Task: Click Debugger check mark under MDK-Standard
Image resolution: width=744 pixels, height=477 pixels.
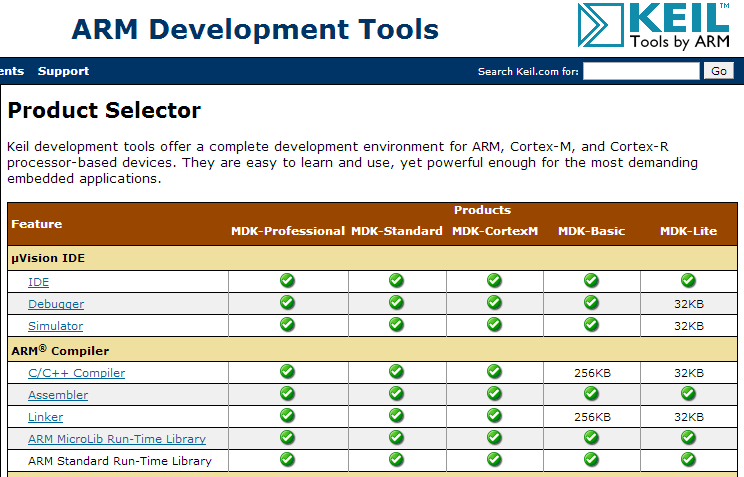Action: pos(396,302)
